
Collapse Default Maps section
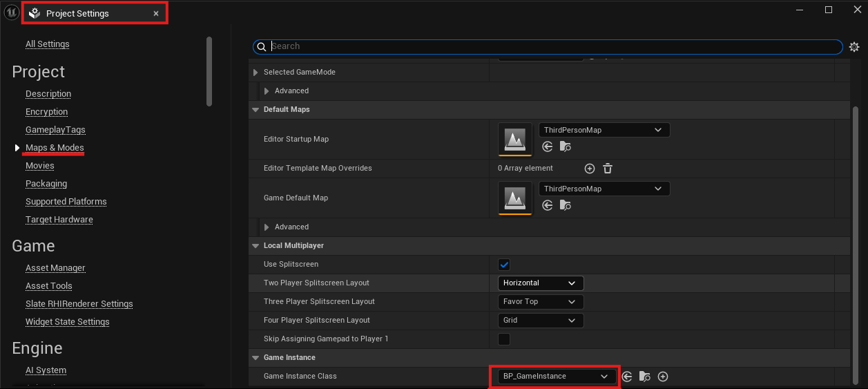(x=255, y=110)
